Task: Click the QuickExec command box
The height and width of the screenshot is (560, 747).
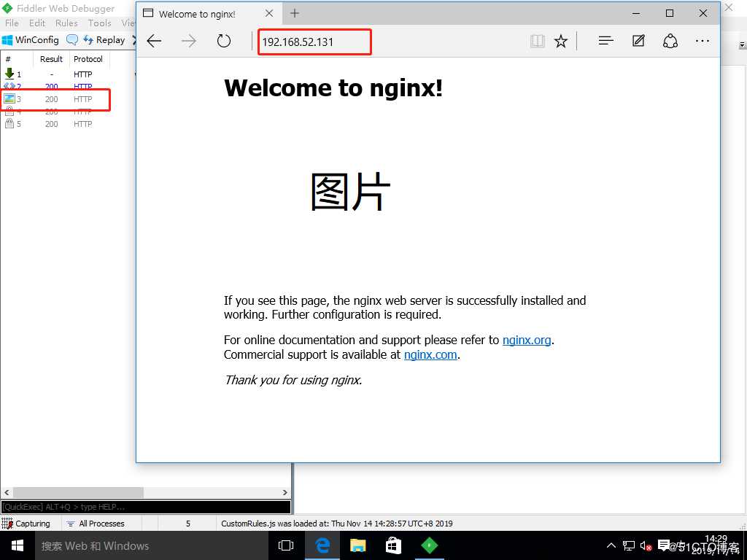Action: (146, 507)
